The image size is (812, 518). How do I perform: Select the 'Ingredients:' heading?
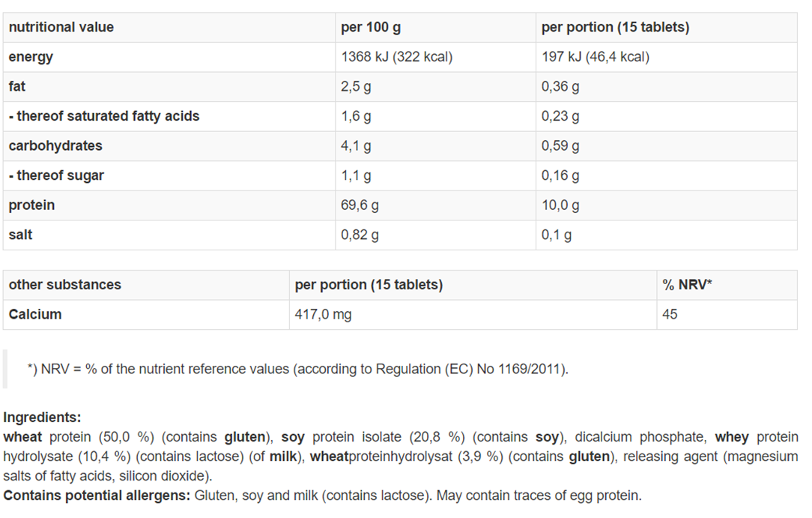42,417
